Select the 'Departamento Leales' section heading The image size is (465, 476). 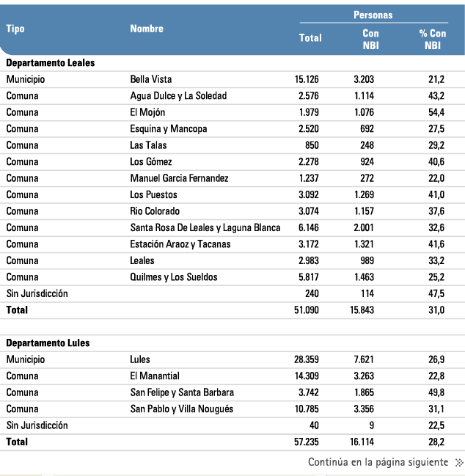51,63
